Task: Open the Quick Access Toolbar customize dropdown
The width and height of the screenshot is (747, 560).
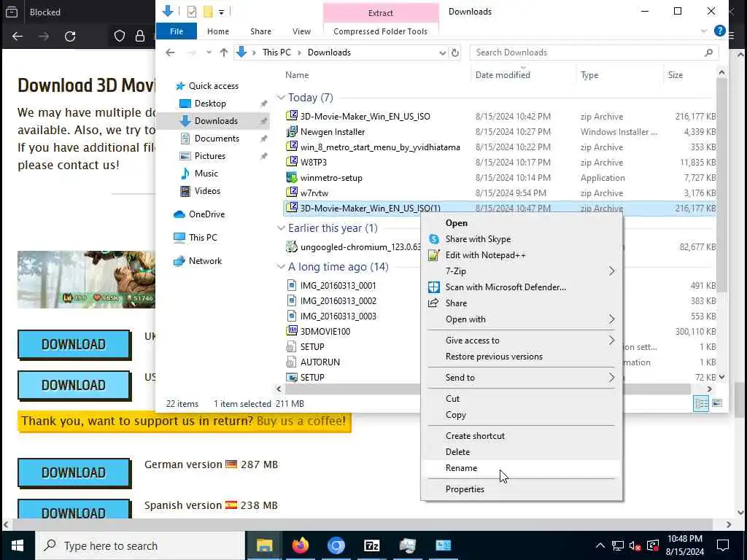Action: pyautogui.click(x=222, y=12)
